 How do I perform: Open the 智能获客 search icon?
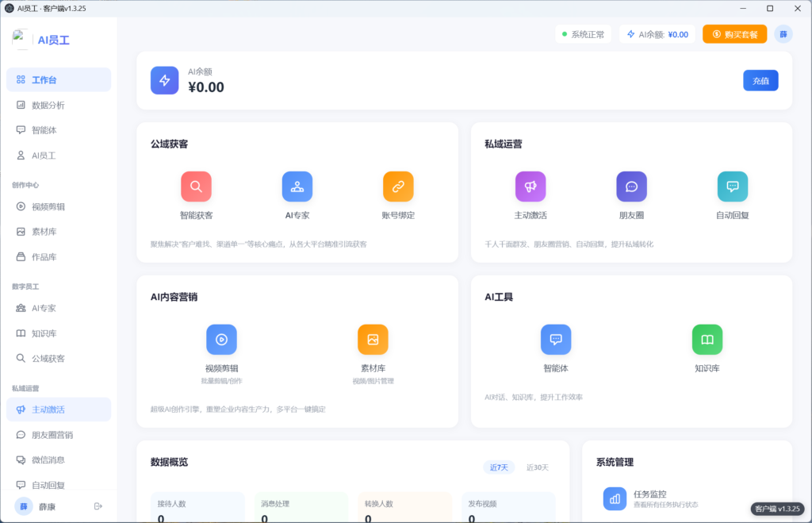[196, 187]
